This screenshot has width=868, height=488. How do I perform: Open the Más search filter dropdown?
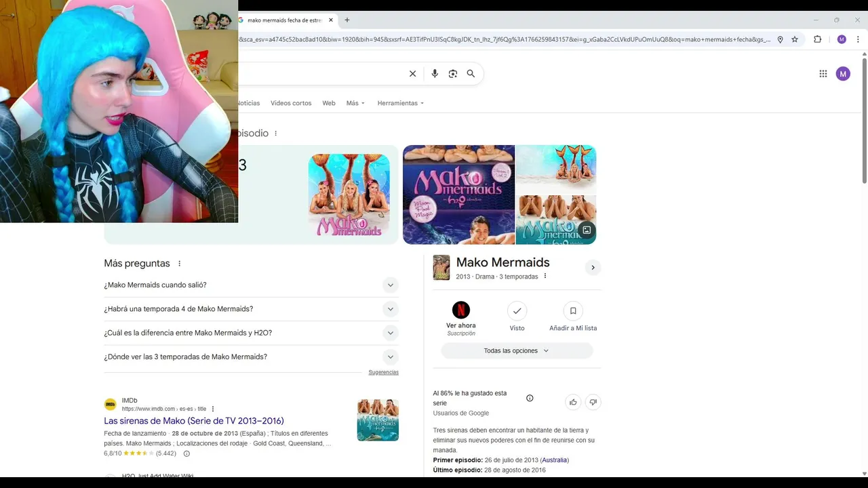coord(355,103)
